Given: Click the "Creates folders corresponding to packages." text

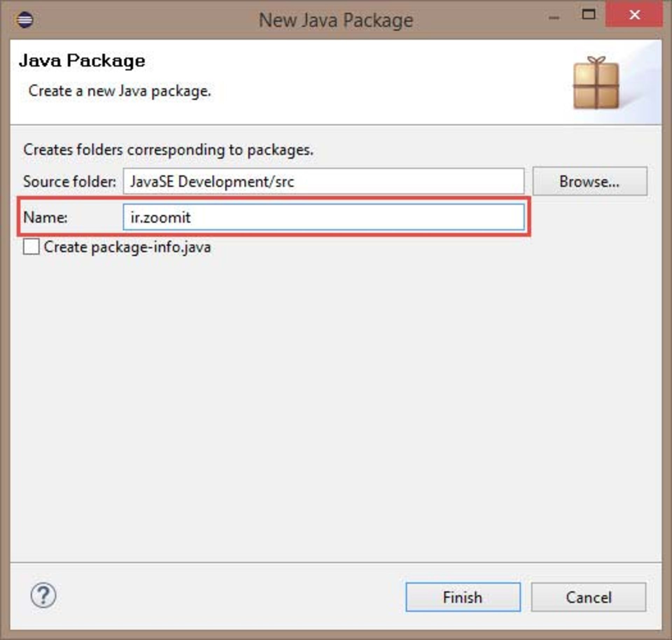Looking at the screenshot, I should pos(168,150).
